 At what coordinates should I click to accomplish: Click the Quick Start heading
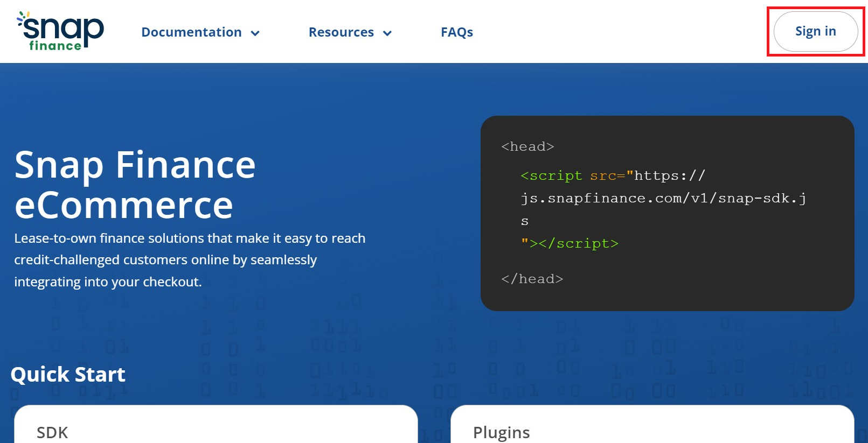(68, 374)
